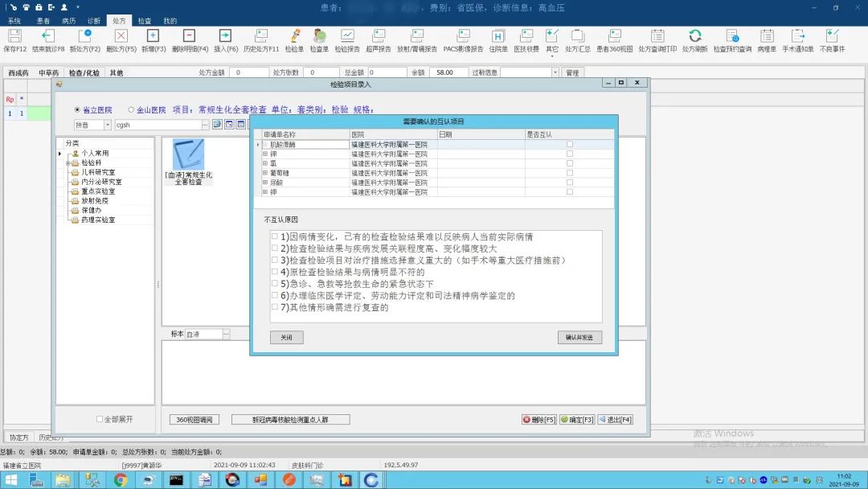Click the 保存F12 save icon
Viewport: 868px width, 489px height.
click(14, 37)
